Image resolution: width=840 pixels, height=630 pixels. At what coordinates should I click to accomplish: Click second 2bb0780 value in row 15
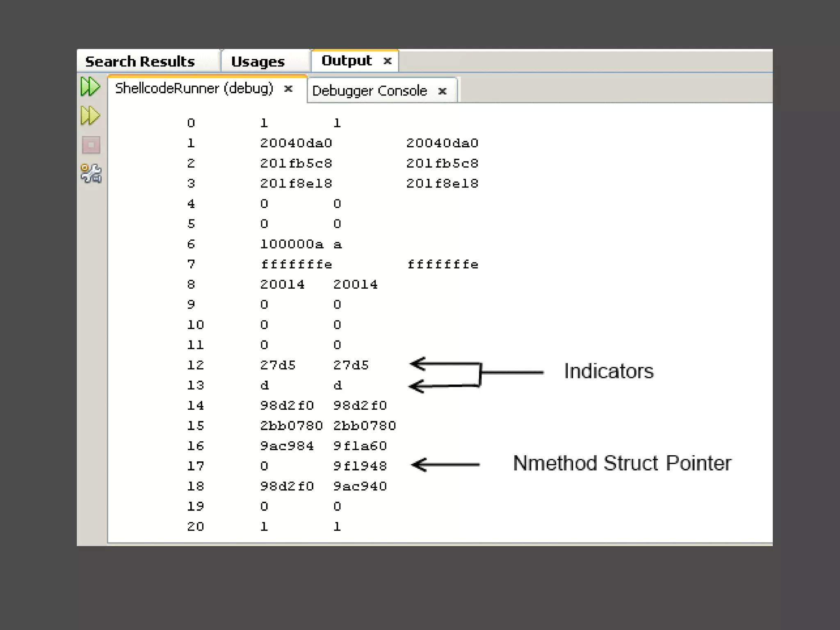pyautogui.click(x=365, y=425)
